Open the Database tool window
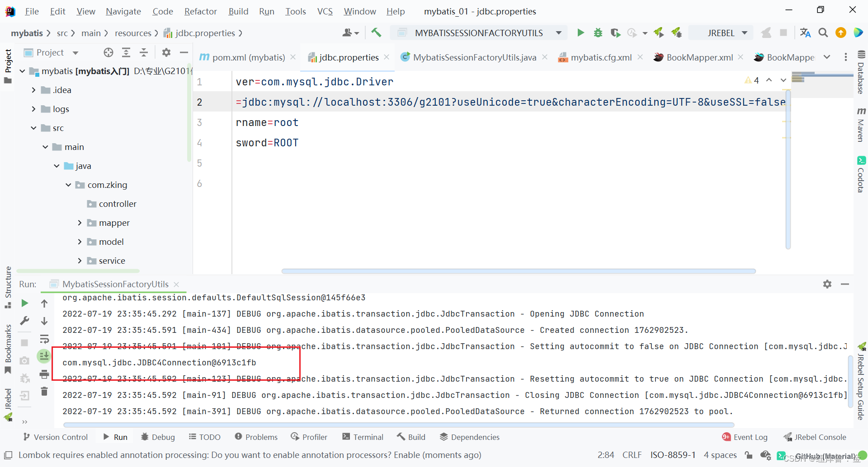Viewport: 868px width, 467px height. (861, 80)
